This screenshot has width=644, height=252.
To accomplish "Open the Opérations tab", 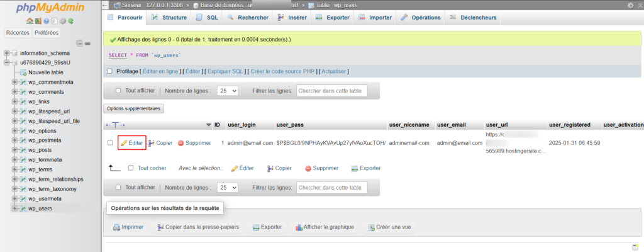I will [x=421, y=18].
